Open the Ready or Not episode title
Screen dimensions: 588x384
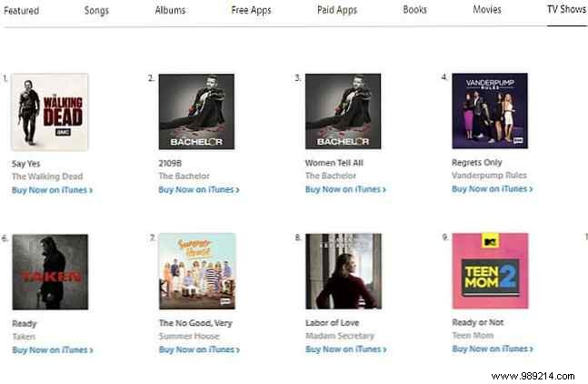point(477,322)
